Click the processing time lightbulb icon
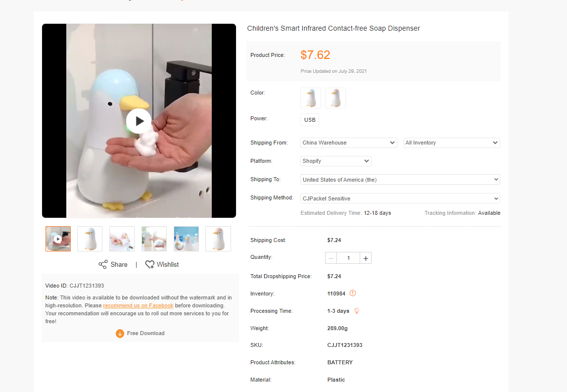This screenshot has height=392, width=567. click(357, 311)
